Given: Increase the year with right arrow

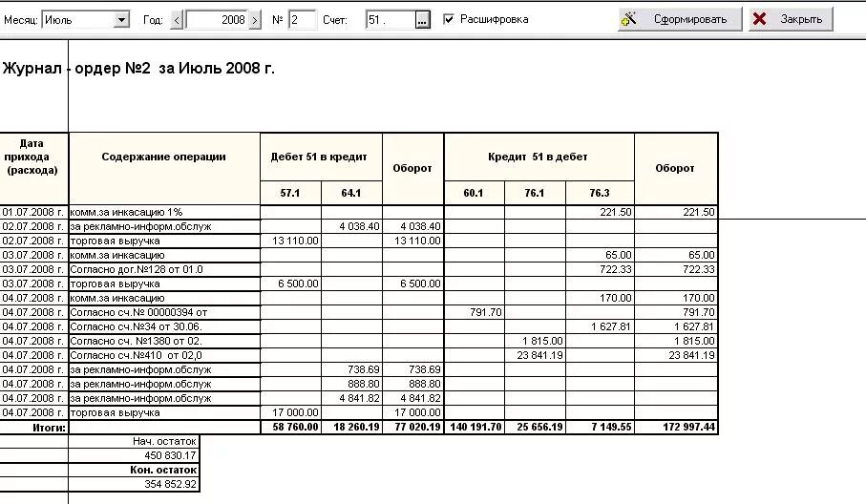Looking at the screenshot, I should click(x=255, y=20).
